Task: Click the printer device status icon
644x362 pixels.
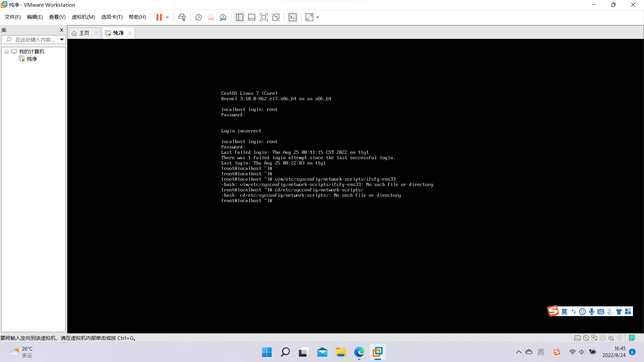Action: click(603, 338)
